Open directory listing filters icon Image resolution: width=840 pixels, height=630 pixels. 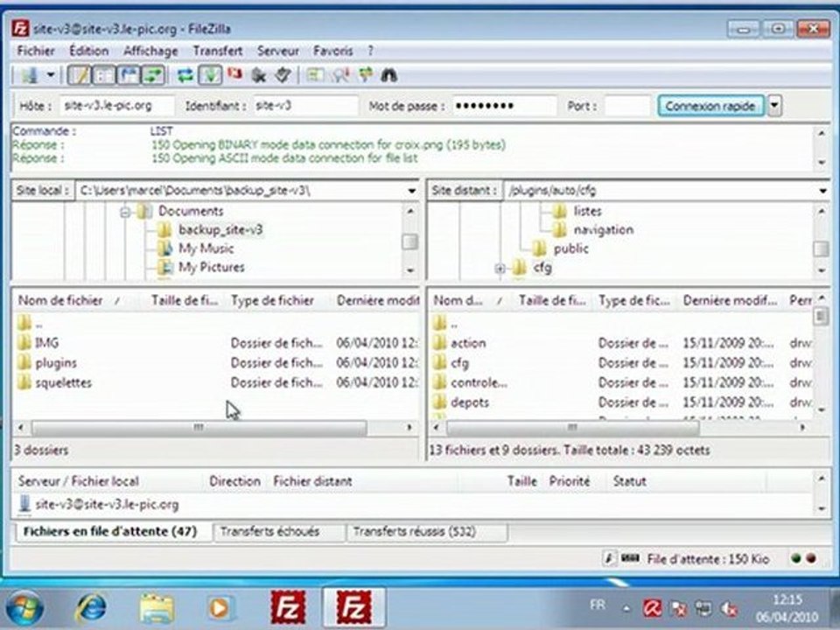point(315,75)
